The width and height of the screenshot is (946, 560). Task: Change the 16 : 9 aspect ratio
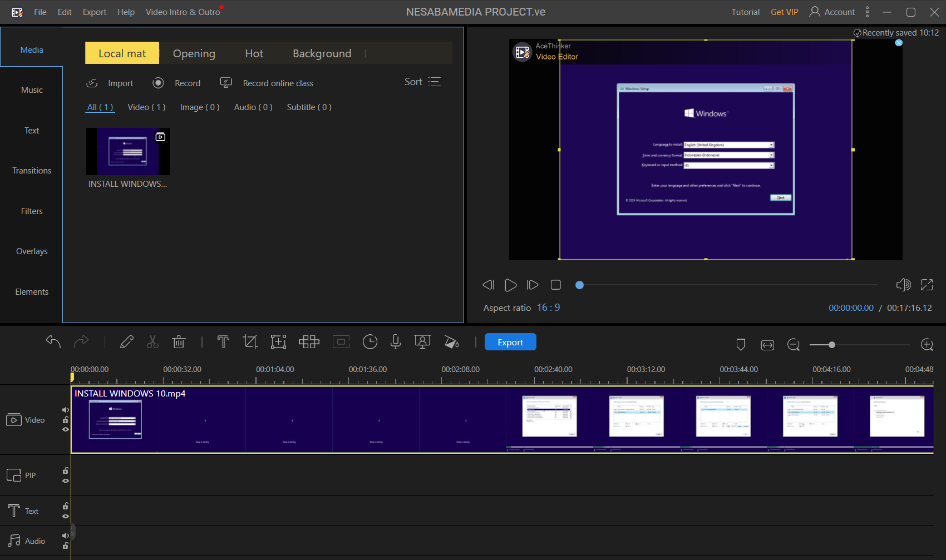(x=548, y=308)
